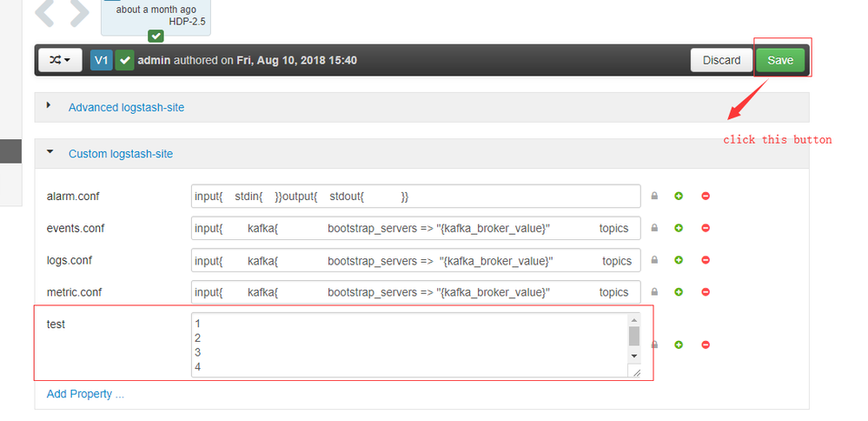This screenshot has width=868, height=421.
Task: Click the logs.conf property label
Action: pos(70,260)
